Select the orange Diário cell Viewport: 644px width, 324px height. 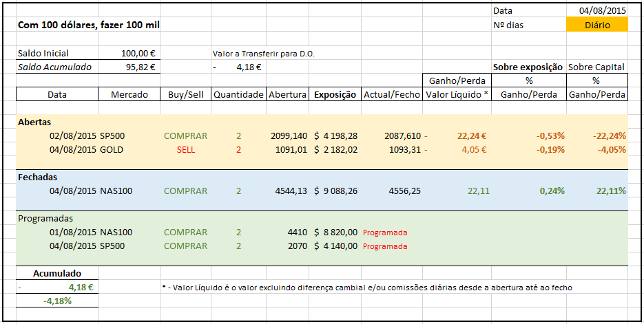tap(596, 25)
